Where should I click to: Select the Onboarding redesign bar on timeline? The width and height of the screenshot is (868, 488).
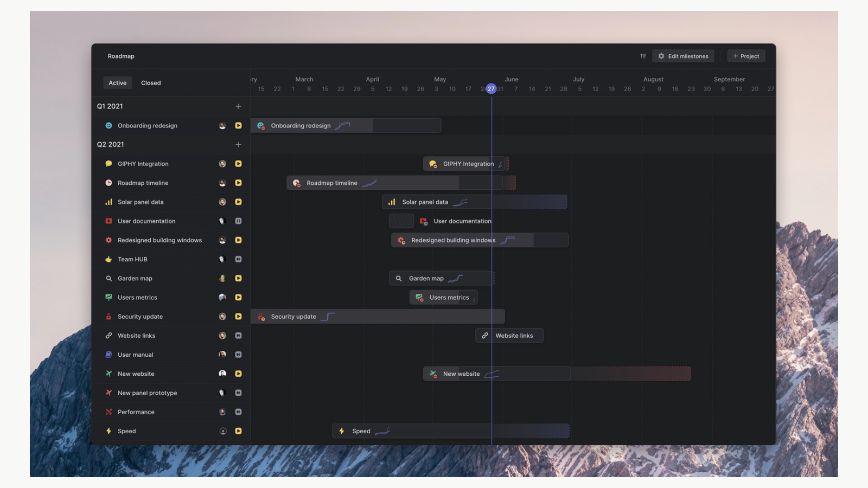(x=346, y=125)
